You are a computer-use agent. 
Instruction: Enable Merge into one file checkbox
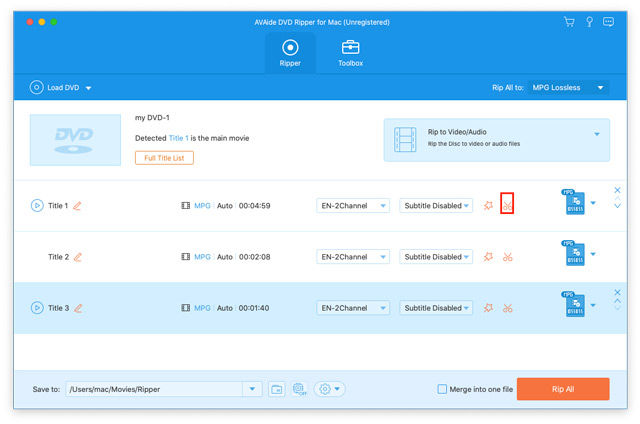442,389
